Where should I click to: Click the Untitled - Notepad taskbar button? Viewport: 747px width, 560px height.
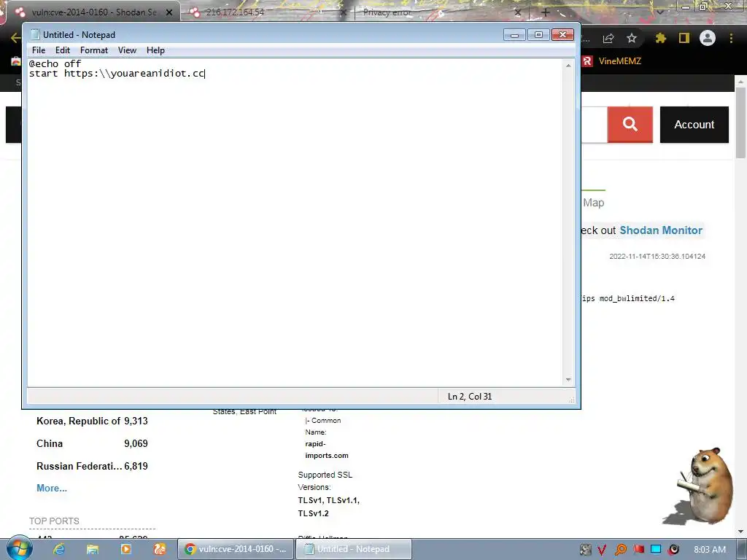[x=354, y=549]
